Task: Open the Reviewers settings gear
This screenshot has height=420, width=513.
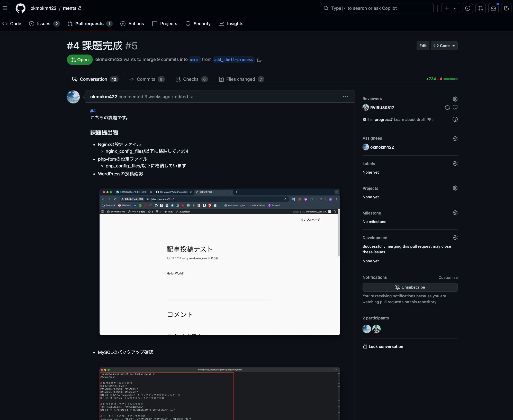Action: pyautogui.click(x=455, y=99)
